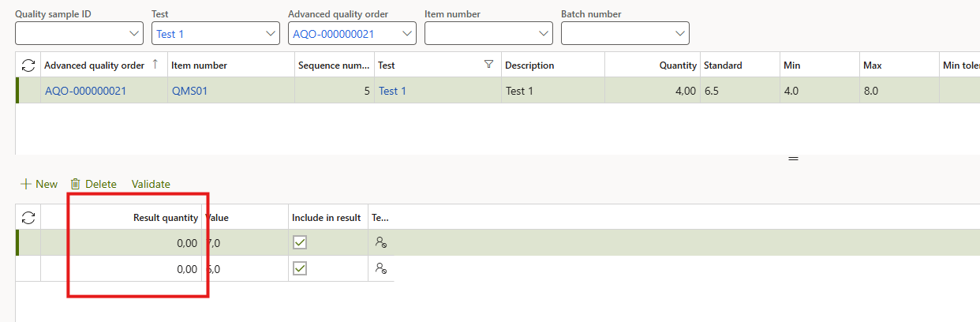
Task: Uncheck Include in result for value 7,0
Action: click(299, 243)
